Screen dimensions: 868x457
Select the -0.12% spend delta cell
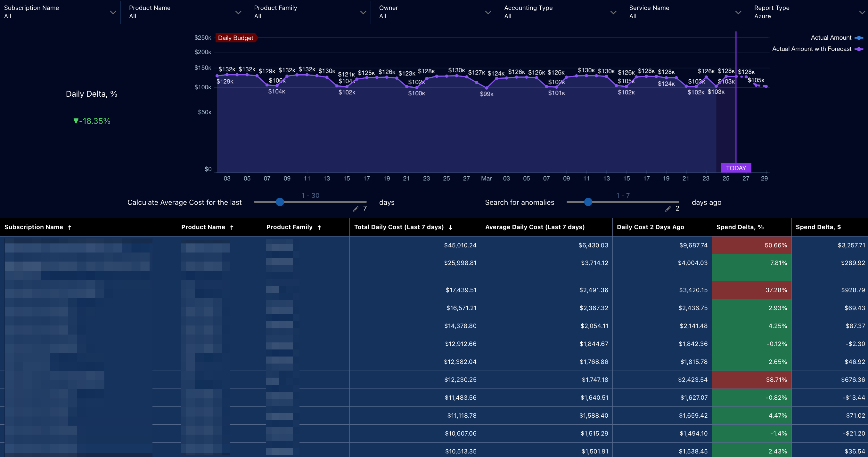point(752,343)
